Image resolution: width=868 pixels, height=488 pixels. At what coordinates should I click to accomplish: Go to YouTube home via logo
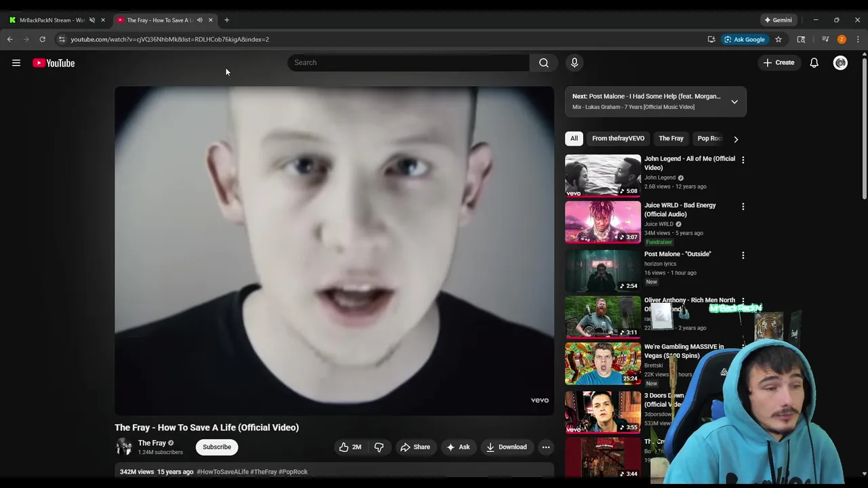(x=54, y=63)
